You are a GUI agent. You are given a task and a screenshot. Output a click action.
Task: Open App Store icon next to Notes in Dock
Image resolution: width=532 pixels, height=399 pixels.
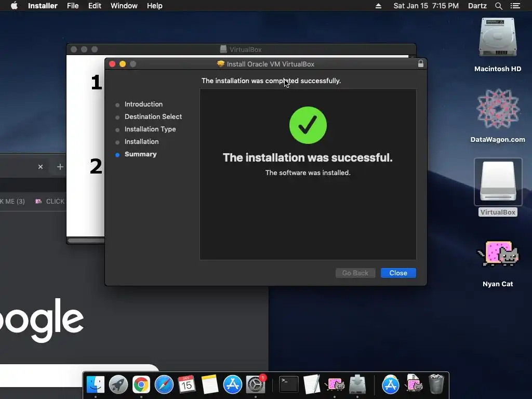coord(232,384)
